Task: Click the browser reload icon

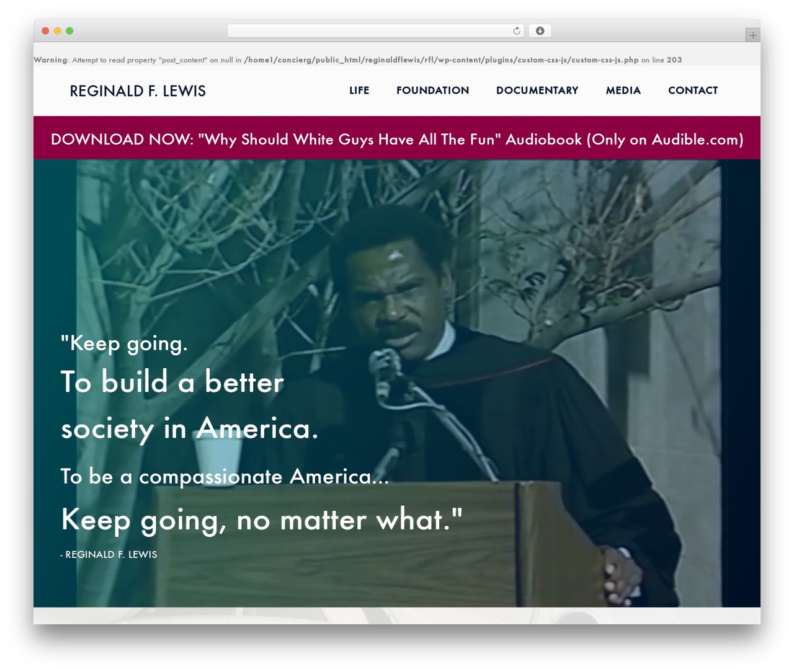Action: 516,31
